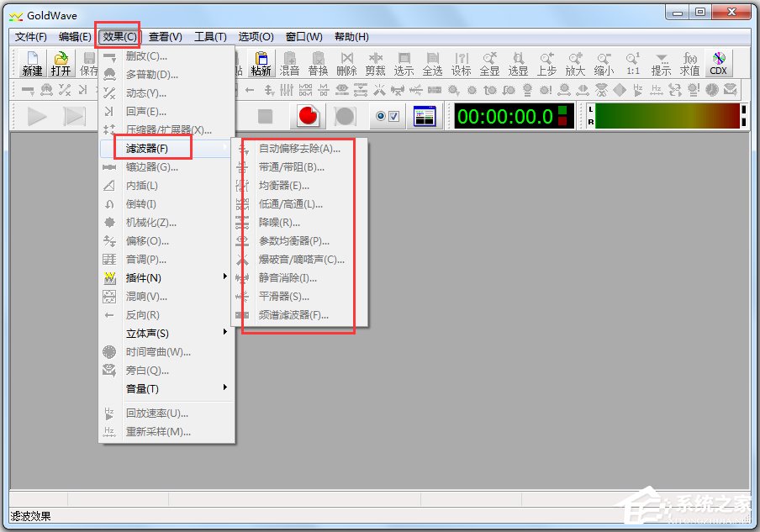This screenshot has width=760, height=532.
Task: Choose 回声(E) effect
Action: [x=166, y=112]
